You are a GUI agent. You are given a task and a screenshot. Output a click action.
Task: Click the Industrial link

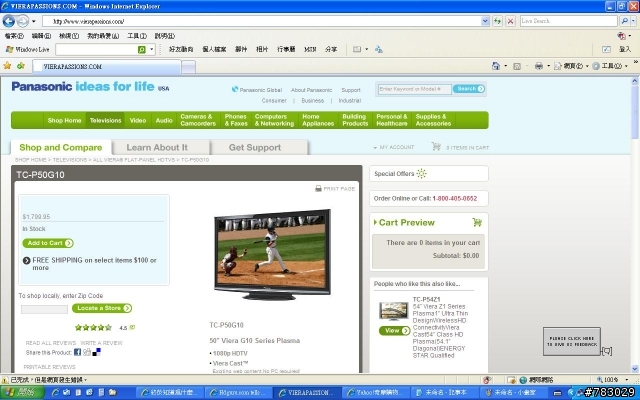(349, 100)
